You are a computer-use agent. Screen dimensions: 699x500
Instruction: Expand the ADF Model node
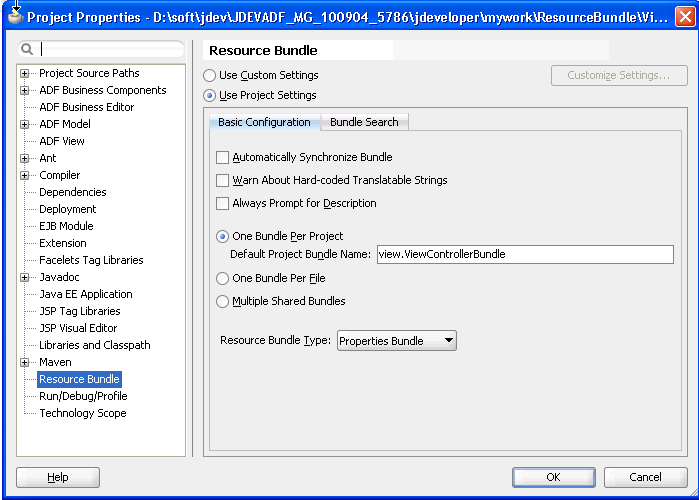click(25, 124)
